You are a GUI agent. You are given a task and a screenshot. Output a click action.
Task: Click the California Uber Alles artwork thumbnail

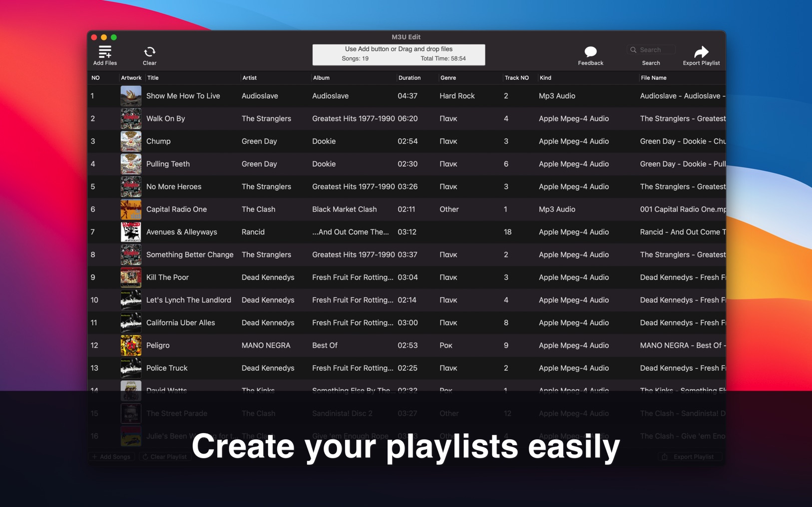131,323
